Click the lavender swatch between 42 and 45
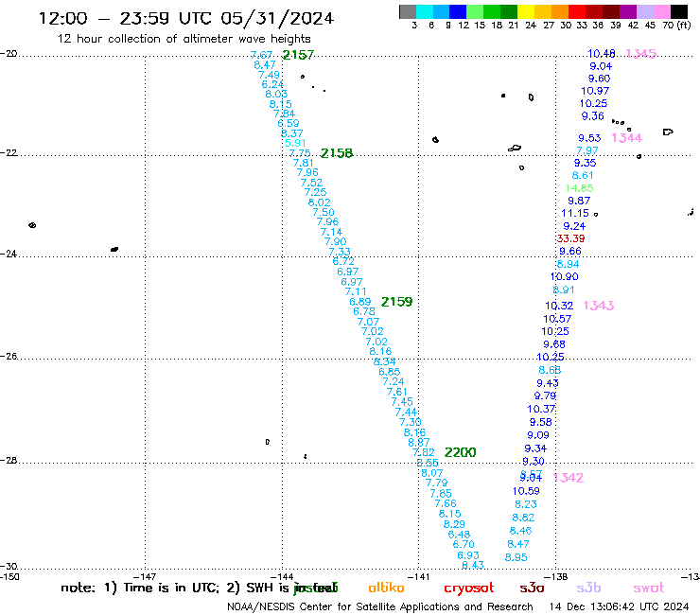This screenshot has width=700, height=615. pyautogui.click(x=644, y=11)
